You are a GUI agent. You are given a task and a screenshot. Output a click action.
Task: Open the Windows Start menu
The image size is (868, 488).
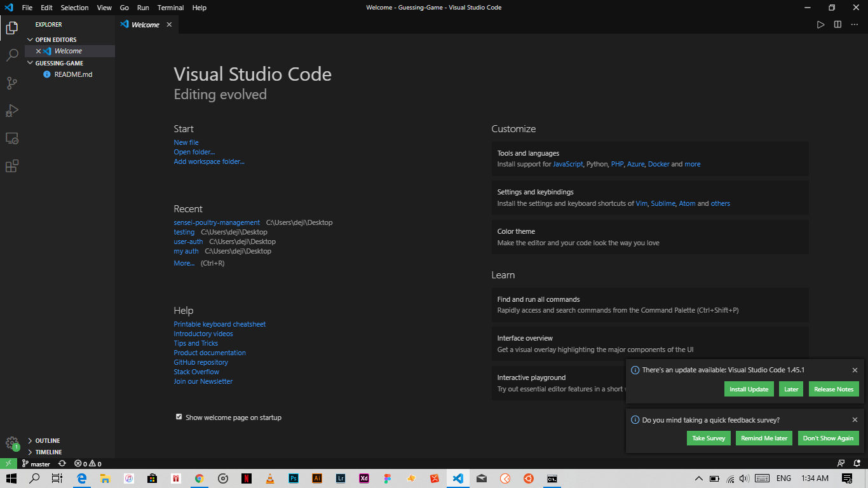pos(11,478)
